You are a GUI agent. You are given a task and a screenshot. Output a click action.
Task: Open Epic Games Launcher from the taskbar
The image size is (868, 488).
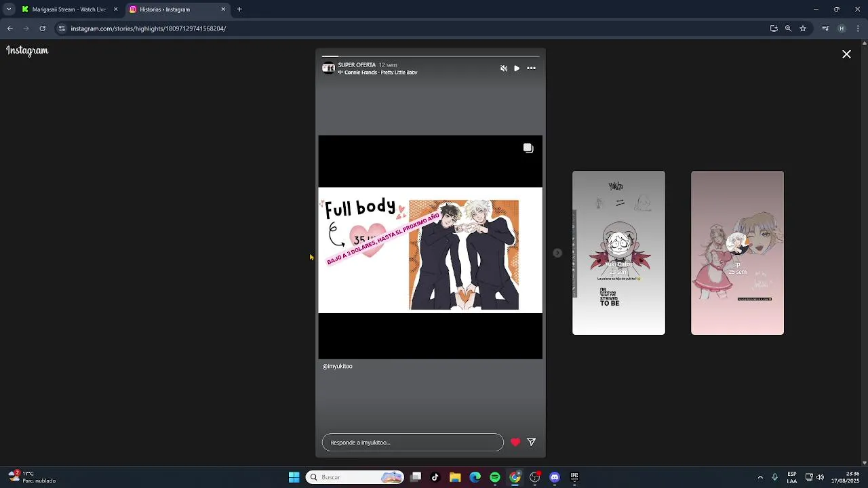[x=574, y=477]
